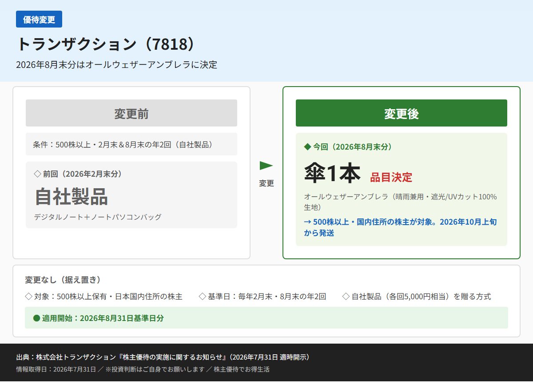
Task: Click the 適用開始：2026年8月31日基準日分 banner text
Action: 103,318
